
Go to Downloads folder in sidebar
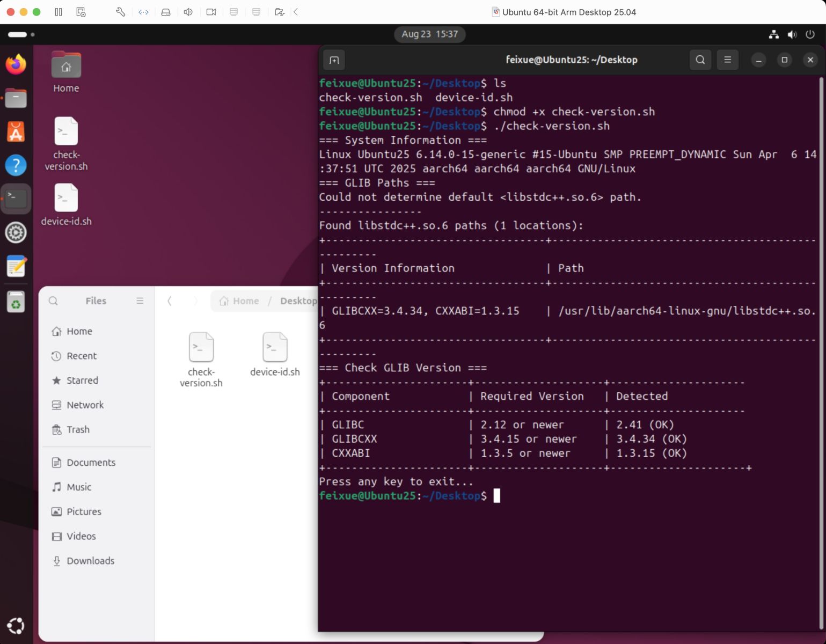point(90,561)
